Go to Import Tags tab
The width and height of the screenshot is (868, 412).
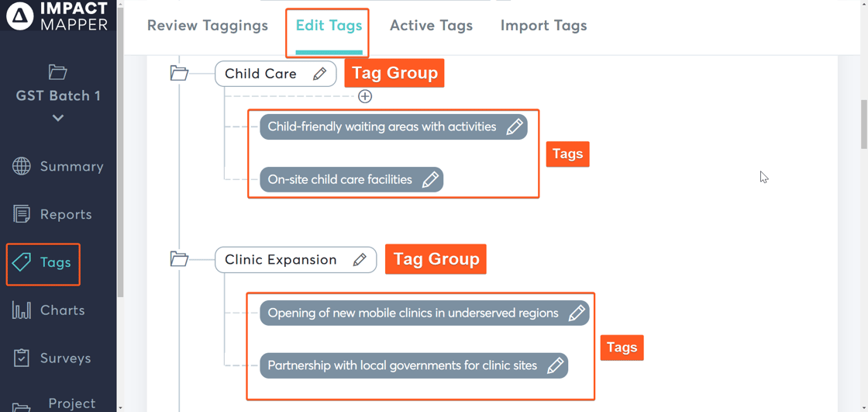click(543, 26)
